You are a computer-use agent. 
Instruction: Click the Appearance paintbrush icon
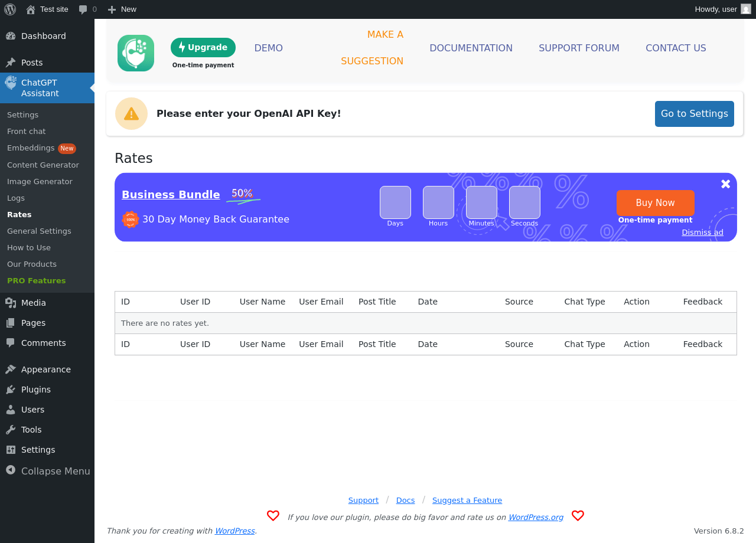pos(11,369)
